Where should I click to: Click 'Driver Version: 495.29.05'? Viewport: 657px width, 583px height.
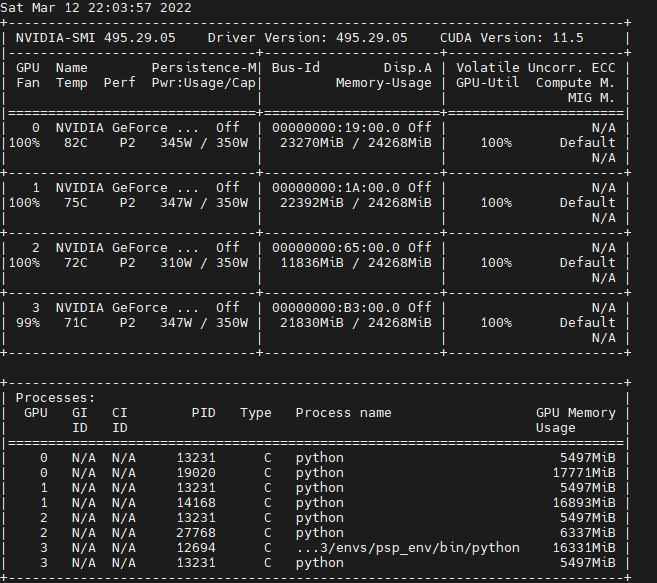click(308, 38)
